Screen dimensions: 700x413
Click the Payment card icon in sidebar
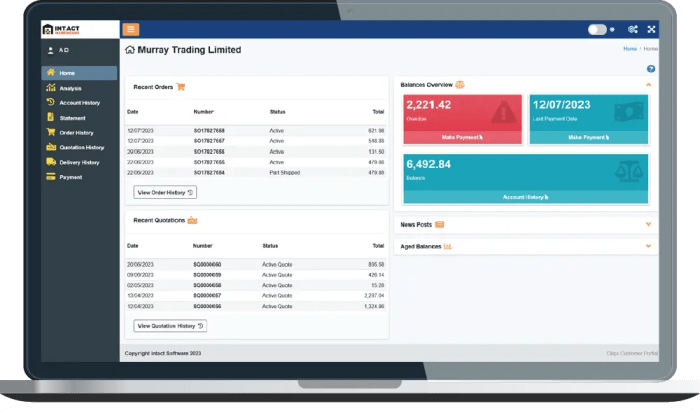click(x=50, y=177)
